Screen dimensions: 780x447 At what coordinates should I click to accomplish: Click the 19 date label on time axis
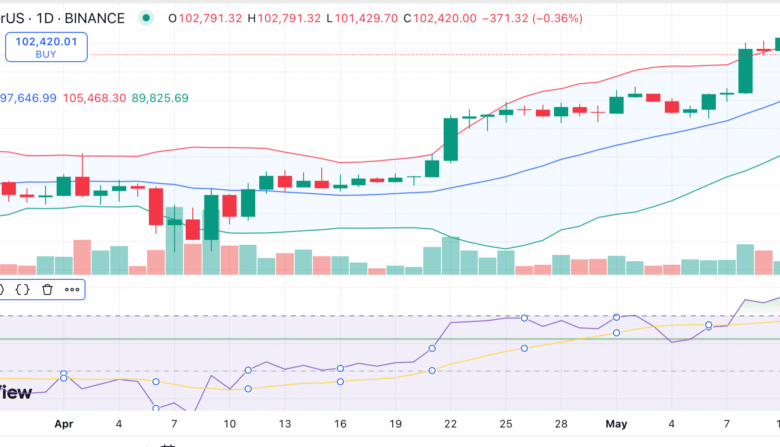pos(395,424)
